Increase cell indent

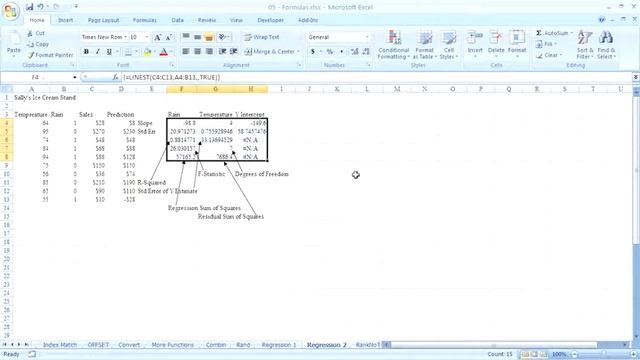tap(234, 51)
